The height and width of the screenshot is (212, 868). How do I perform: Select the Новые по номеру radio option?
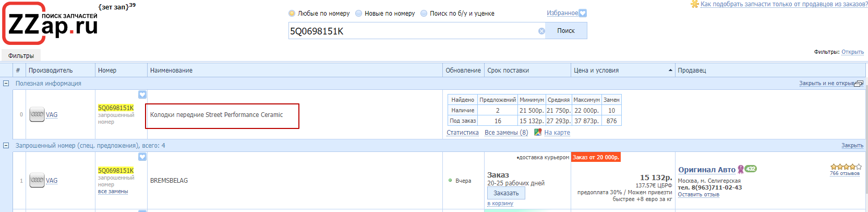coord(358,14)
